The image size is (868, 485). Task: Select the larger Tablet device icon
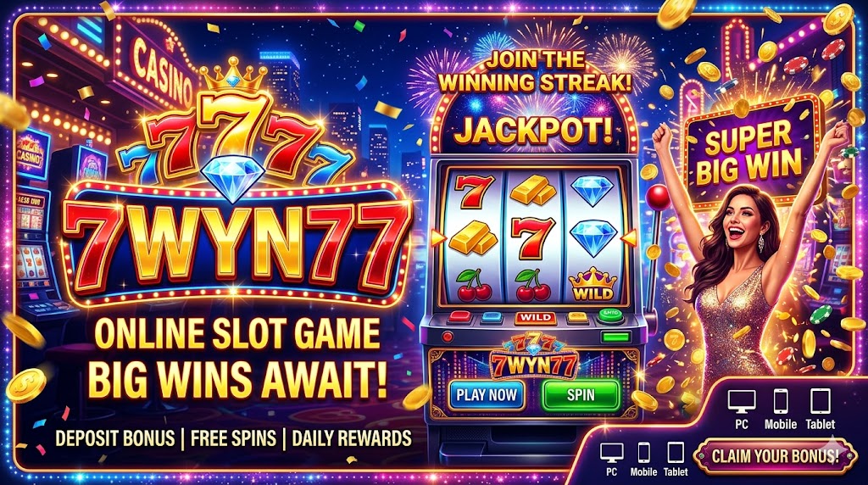tap(820, 401)
